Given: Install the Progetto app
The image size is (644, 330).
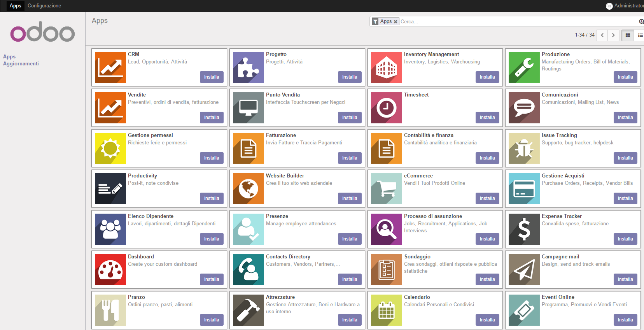Looking at the screenshot, I should point(350,77).
